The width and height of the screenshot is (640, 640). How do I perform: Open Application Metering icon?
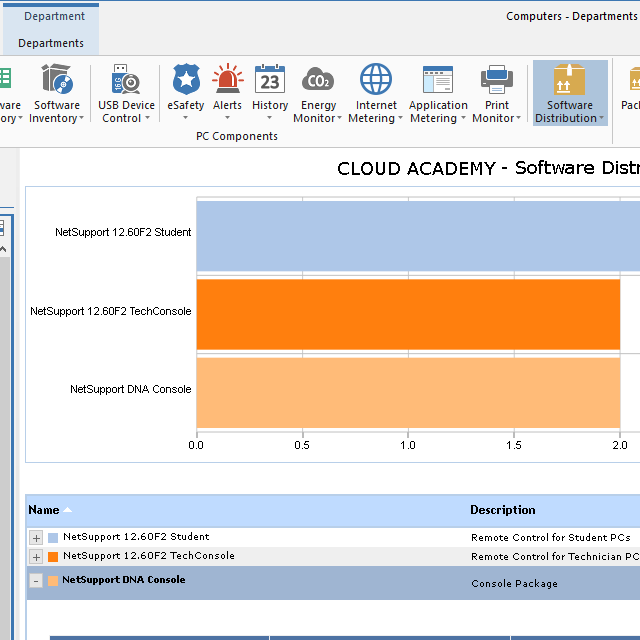click(438, 79)
